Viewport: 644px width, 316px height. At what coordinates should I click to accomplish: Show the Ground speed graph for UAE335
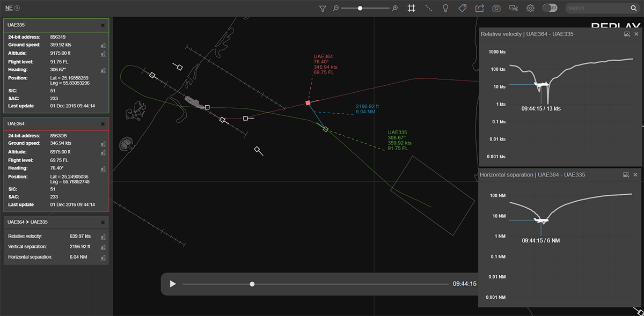[x=103, y=45]
